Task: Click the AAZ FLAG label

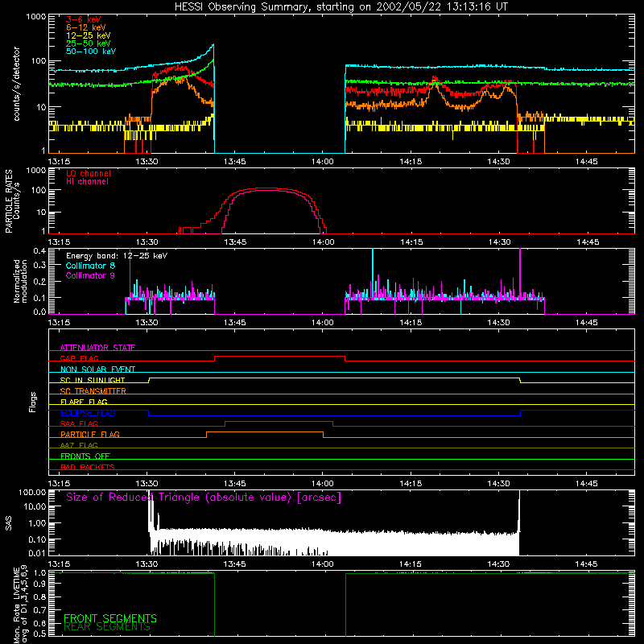Action: [x=79, y=445]
